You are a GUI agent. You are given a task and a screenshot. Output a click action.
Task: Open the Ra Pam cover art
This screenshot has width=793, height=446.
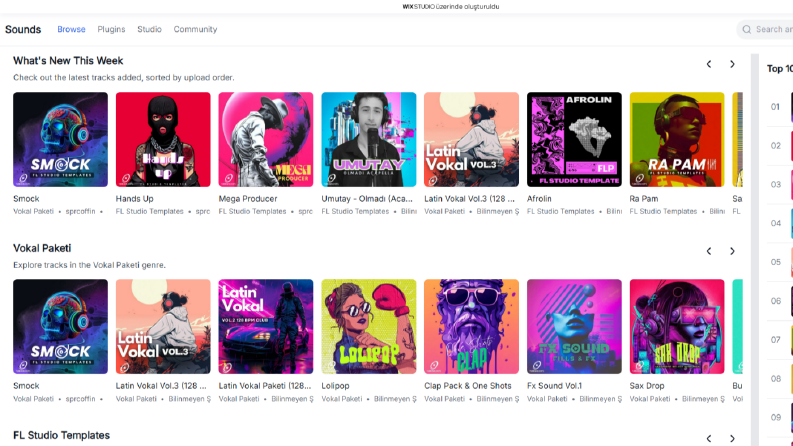click(677, 140)
